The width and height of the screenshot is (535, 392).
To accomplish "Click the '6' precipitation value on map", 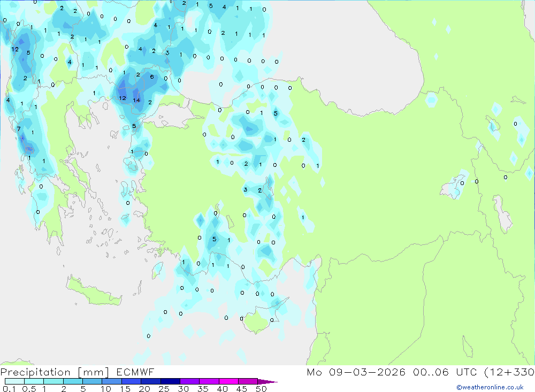I will 152,77.
